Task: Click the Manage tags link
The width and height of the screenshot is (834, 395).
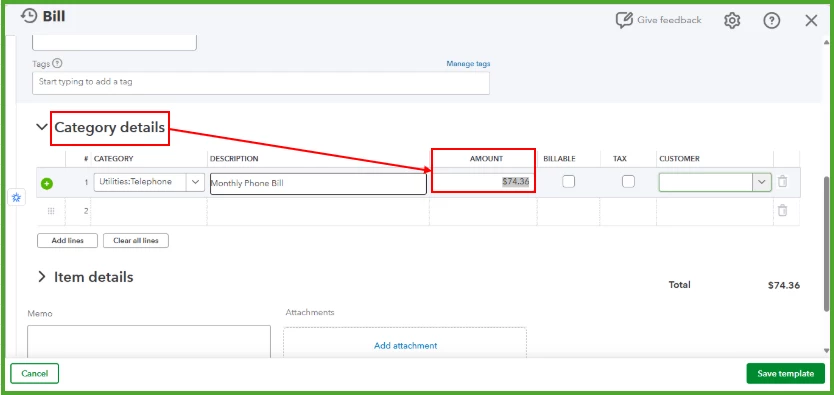Action: [x=468, y=64]
